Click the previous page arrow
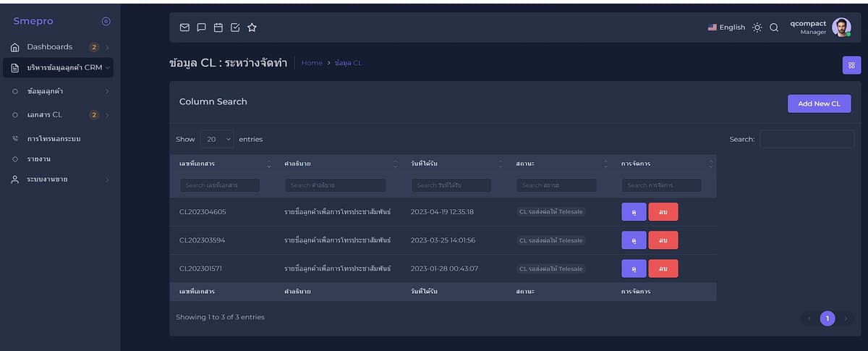868x351 pixels. [809, 318]
